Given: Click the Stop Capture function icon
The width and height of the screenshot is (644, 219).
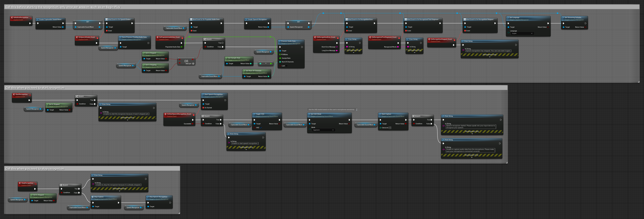Looking at the screenshot, I should click(93, 197).
